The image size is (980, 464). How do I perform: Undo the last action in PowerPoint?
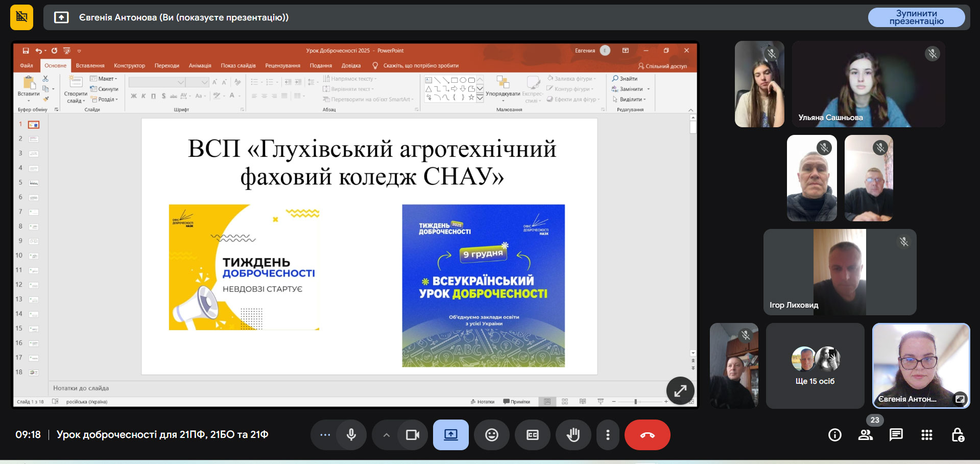coord(38,51)
